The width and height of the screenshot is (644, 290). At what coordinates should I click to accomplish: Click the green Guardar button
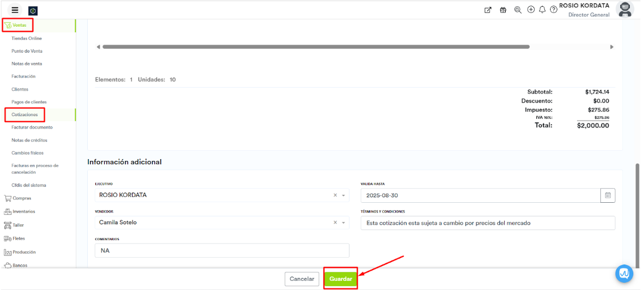click(340, 279)
